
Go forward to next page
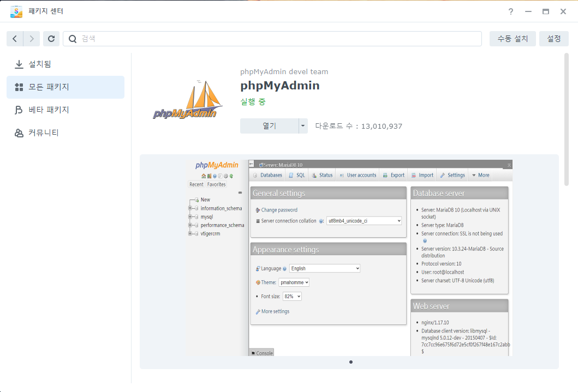[x=32, y=39]
